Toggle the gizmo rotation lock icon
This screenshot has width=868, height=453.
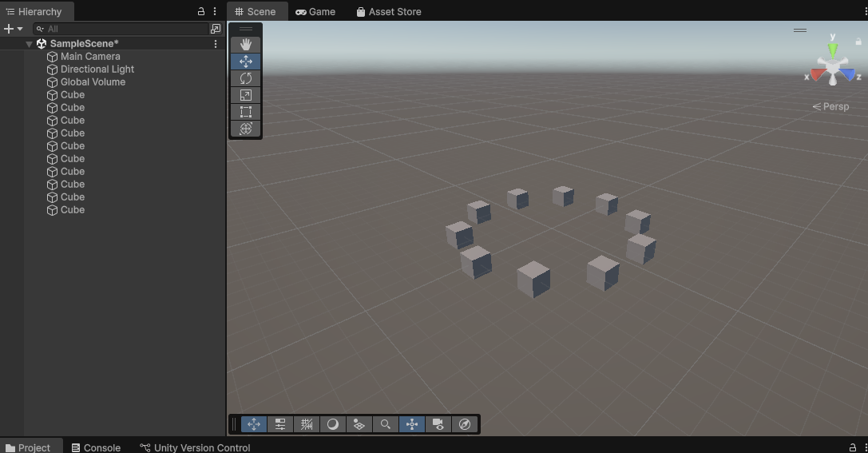coord(858,42)
